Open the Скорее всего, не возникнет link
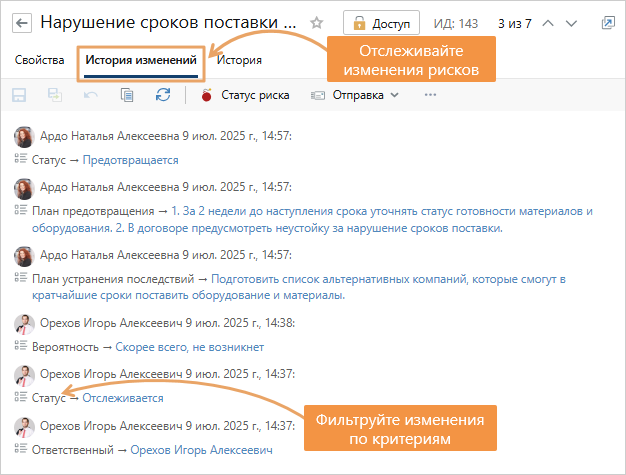This screenshot has height=475, width=626. click(x=189, y=347)
